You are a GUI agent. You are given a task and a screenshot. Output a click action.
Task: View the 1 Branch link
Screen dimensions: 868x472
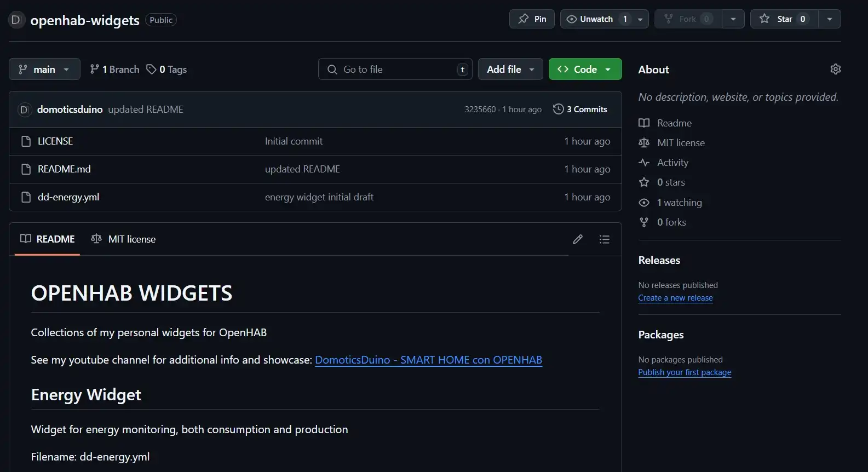114,70
